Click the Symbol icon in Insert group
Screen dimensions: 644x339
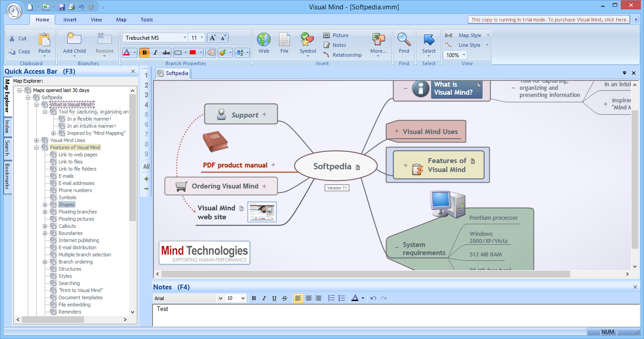coord(308,39)
